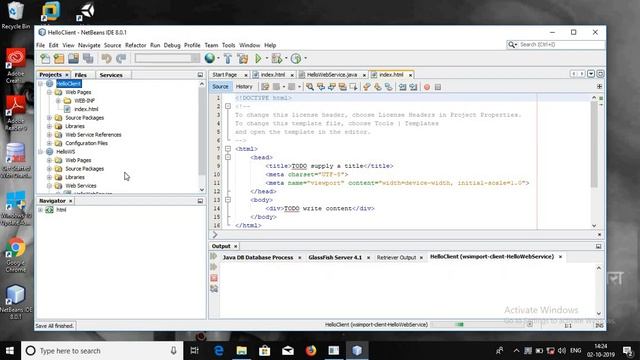This screenshot has height=360, width=640.
Task: Open the Tools menu
Action: click(x=229, y=45)
